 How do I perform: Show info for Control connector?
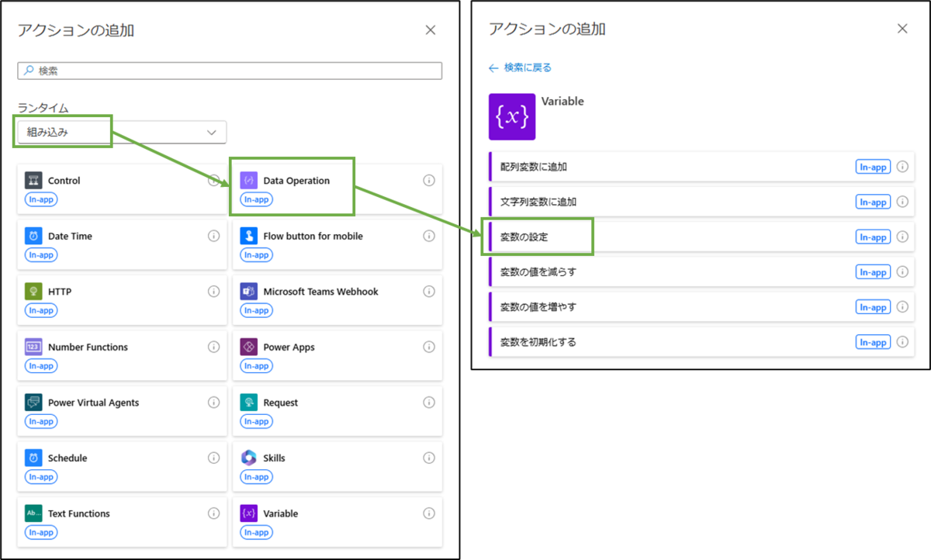point(213,181)
